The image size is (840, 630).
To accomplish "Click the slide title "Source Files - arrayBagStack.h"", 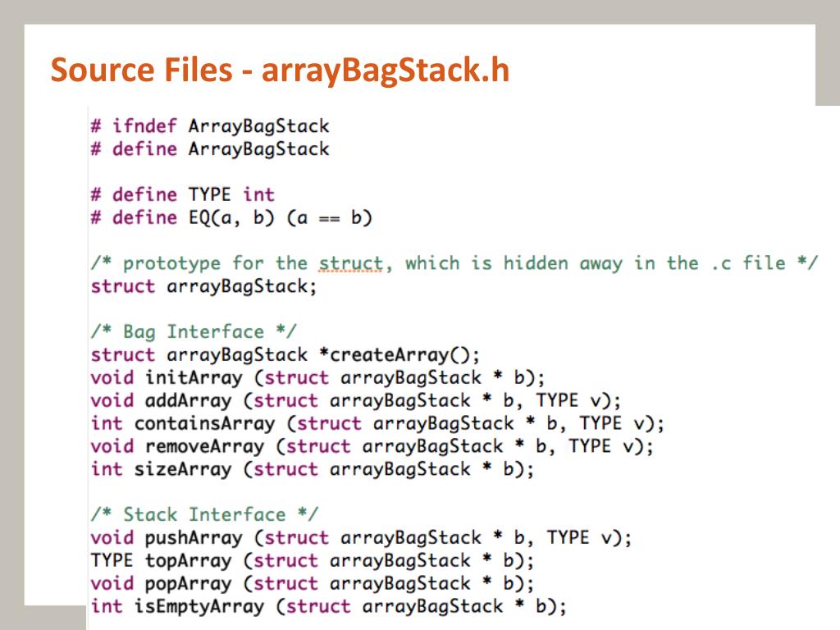I will (280, 71).
